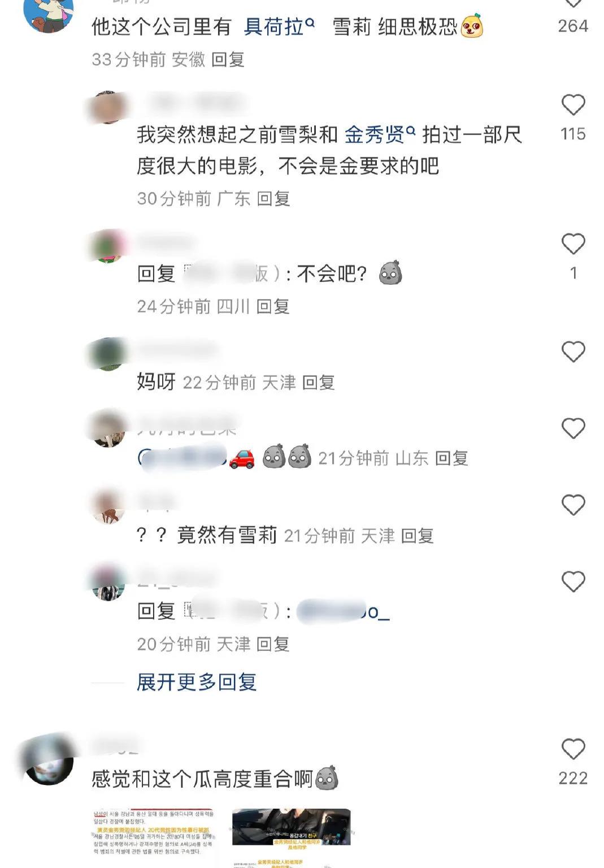Open search for 具荷拉 keyword

pyautogui.click(x=279, y=27)
